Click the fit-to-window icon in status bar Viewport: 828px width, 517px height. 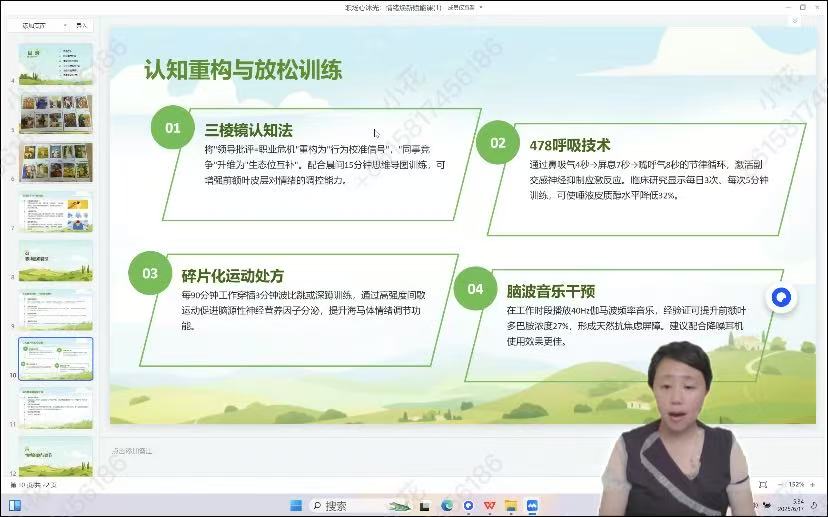pos(762,484)
